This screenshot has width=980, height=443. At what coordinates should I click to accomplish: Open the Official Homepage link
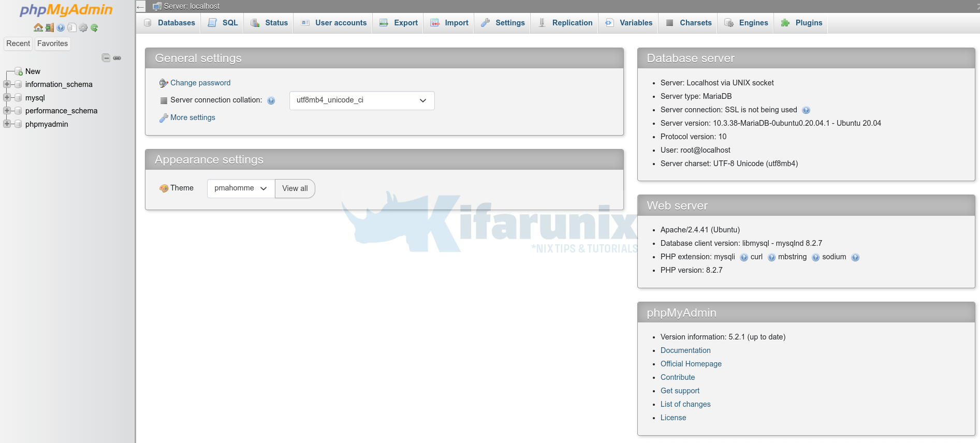click(x=691, y=364)
